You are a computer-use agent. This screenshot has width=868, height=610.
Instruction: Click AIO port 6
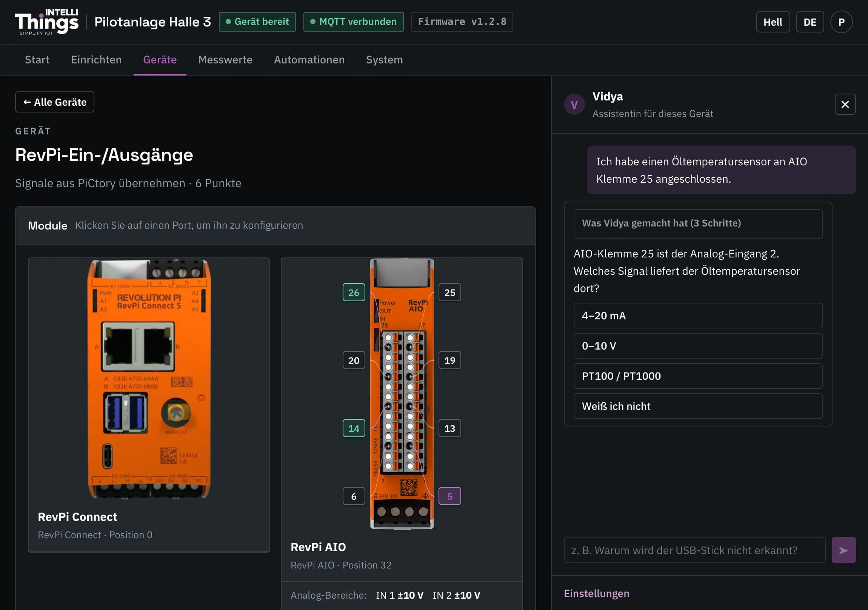(x=354, y=496)
